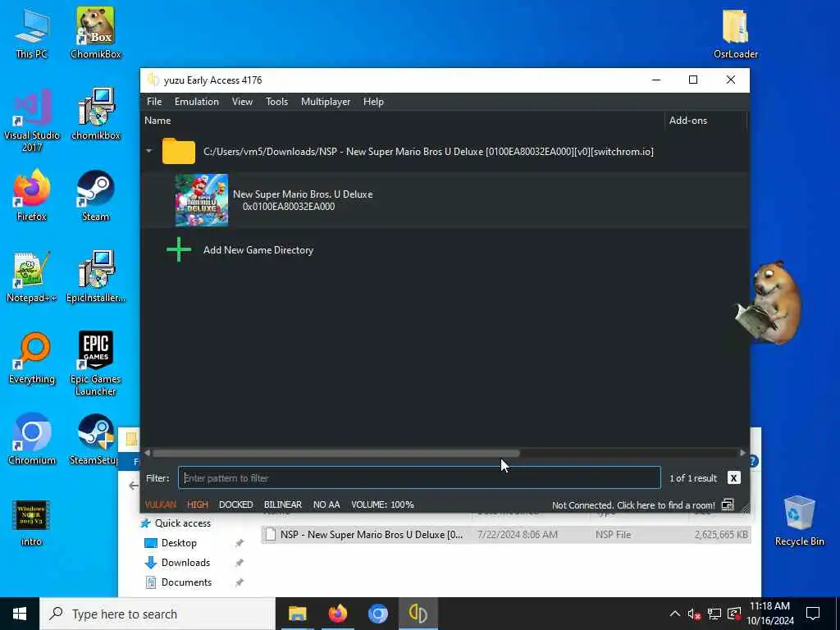
Task: Click the scrollbar left arrow in game list
Action: click(148, 453)
